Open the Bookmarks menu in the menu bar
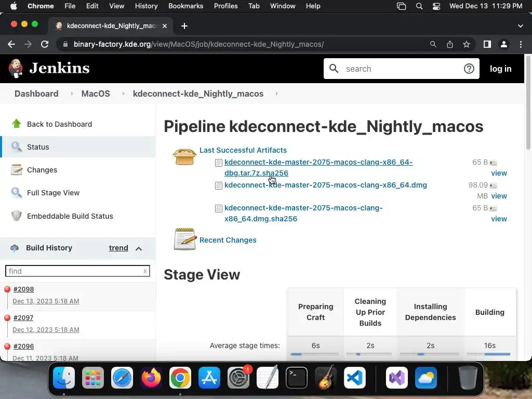The image size is (532, 399). (x=185, y=6)
